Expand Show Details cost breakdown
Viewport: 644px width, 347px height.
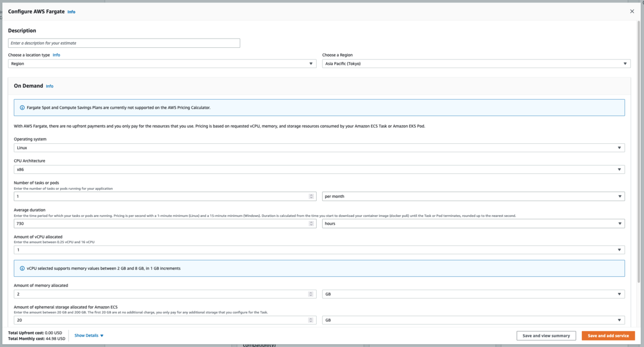click(89, 335)
